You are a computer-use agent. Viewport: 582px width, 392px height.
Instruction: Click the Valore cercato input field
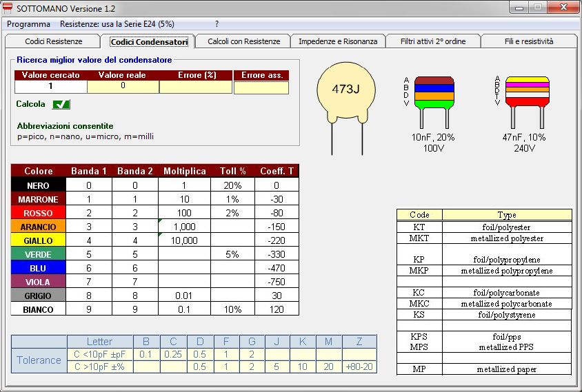[51, 87]
